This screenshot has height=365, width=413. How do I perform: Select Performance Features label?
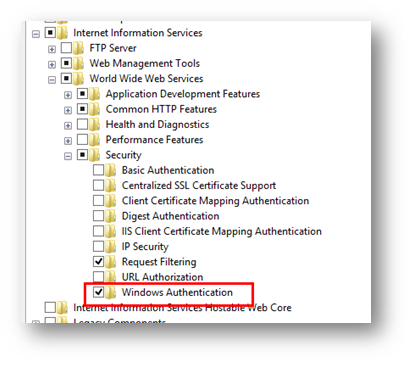click(x=154, y=140)
